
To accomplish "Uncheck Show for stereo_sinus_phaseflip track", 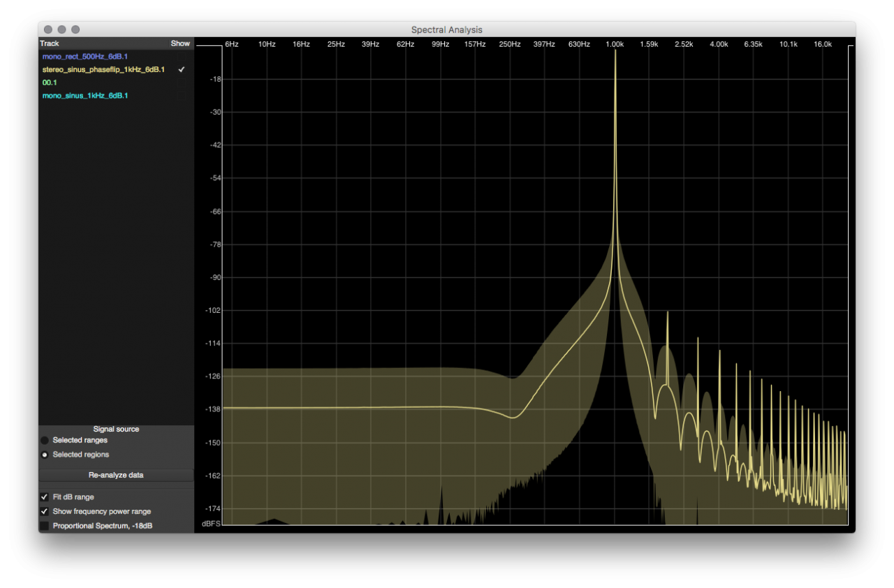I will [x=182, y=70].
